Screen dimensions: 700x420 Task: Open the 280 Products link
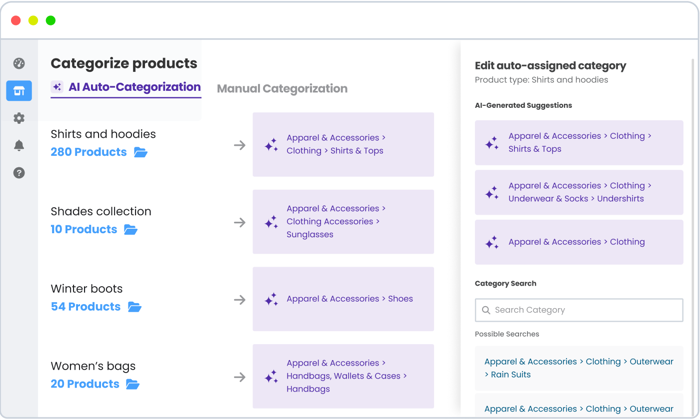pos(88,152)
